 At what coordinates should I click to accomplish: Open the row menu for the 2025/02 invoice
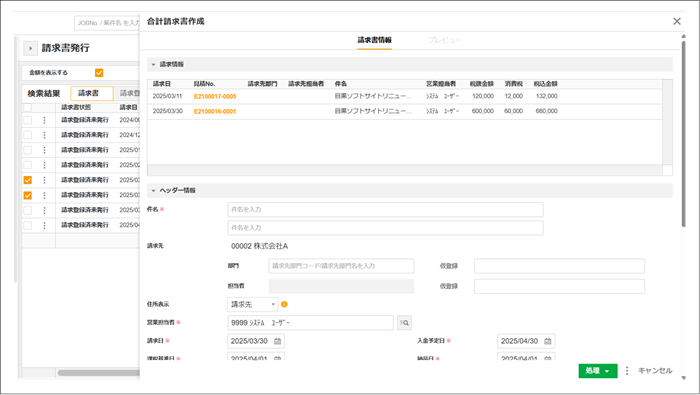pyautogui.click(x=44, y=165)
